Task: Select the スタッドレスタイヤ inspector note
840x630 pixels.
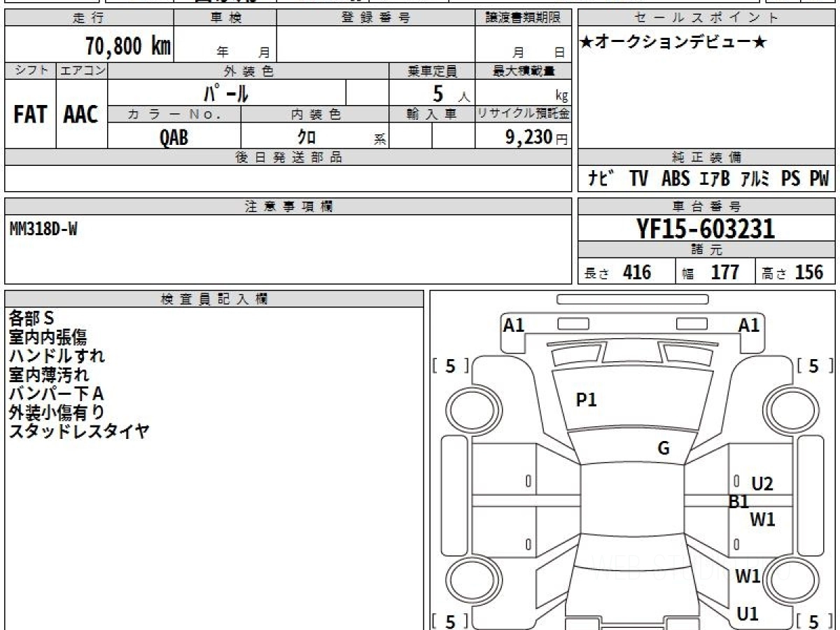Action: [x=79, y=432]
